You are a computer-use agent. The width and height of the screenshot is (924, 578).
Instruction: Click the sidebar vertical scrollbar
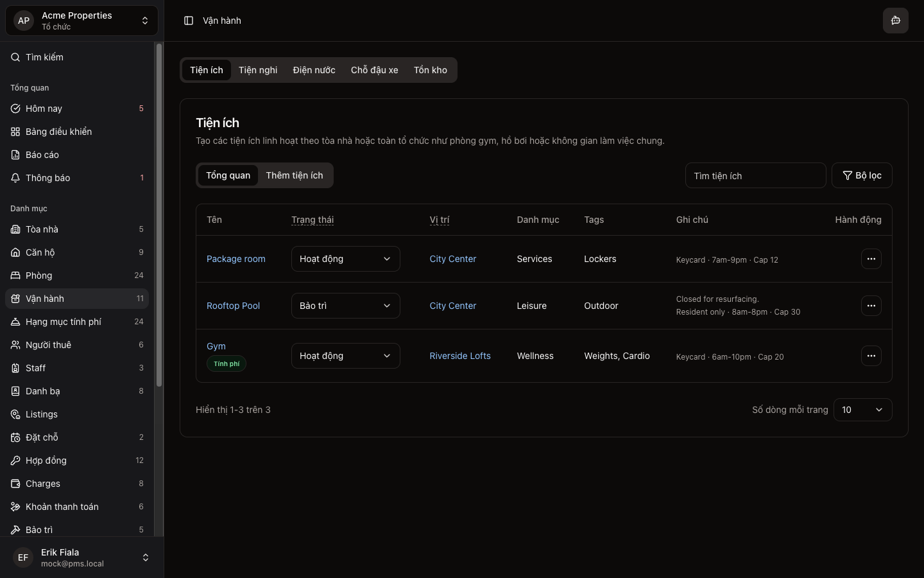159,215
